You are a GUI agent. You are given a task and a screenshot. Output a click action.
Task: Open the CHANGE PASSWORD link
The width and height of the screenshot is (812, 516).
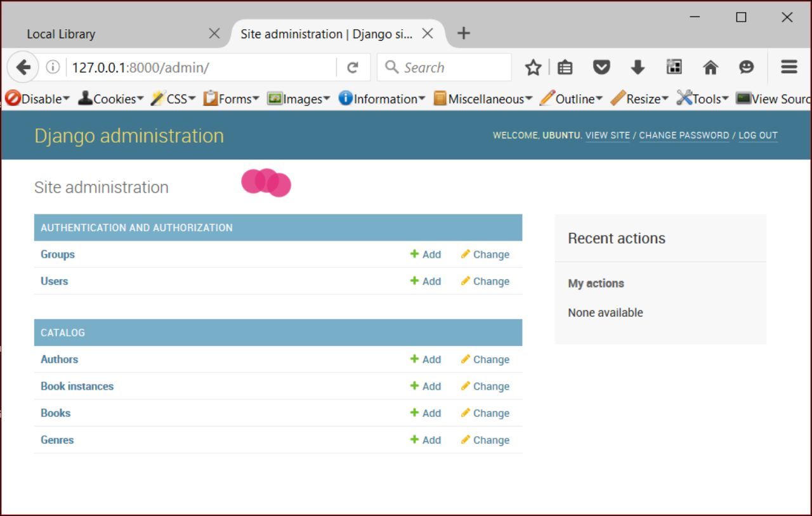684,135
